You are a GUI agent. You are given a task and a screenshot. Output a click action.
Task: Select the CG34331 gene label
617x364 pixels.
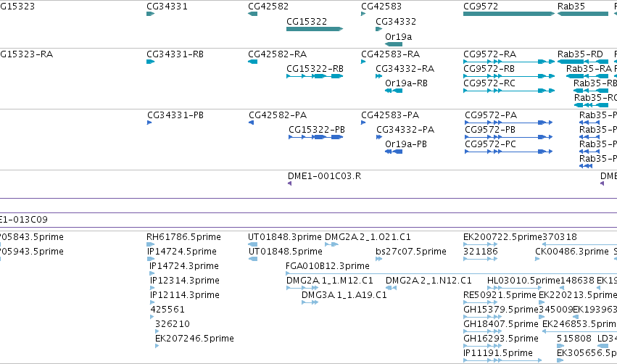167,7
